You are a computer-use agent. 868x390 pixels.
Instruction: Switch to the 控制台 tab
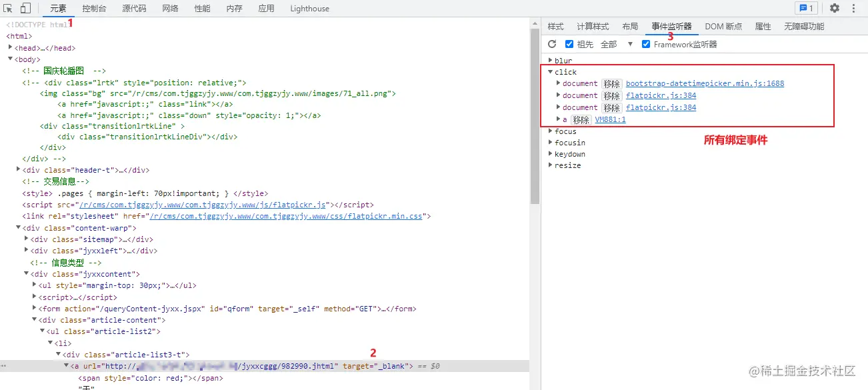pyautogui.click(x=95, y=9)
